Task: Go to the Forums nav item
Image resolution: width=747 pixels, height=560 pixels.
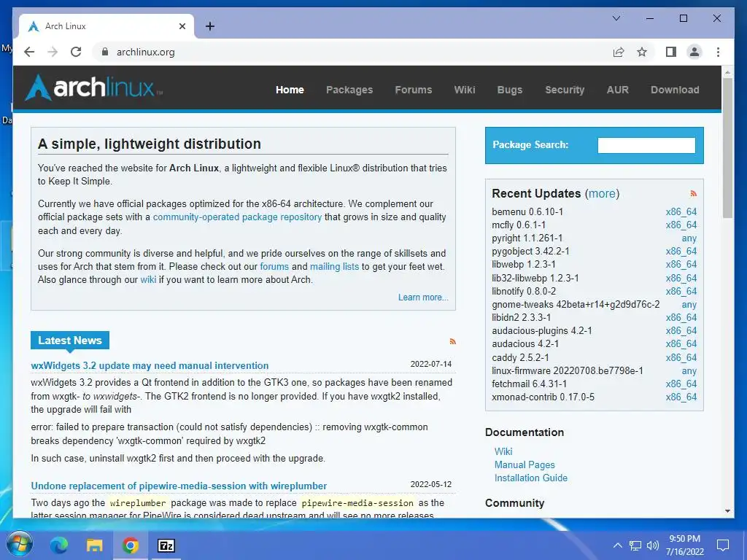Action: [x=413, y=90]
